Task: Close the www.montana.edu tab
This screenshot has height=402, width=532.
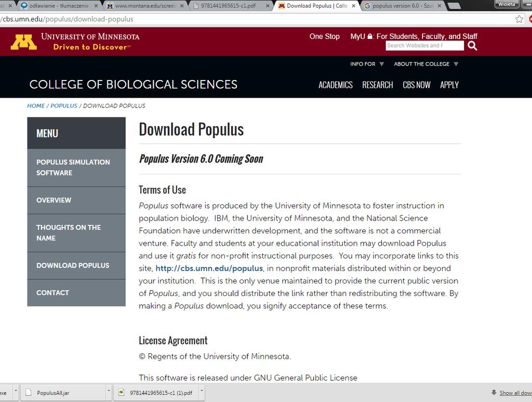Action: point(182,6)
